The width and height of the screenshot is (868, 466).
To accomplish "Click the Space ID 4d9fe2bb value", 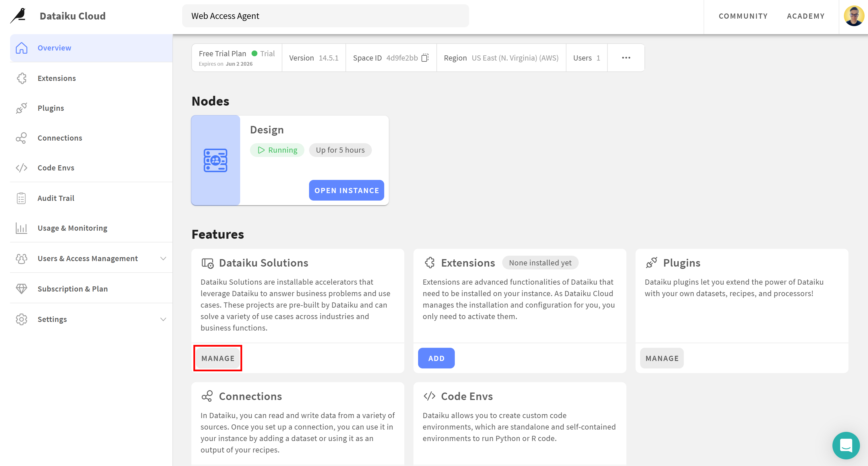I will 402,58.
